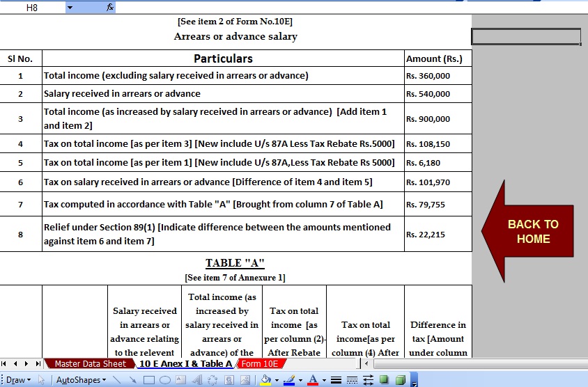Image resolution: width=588 pixels, height=387 pixels.
Task: Open Line Style options
Action: click(336, 380)
